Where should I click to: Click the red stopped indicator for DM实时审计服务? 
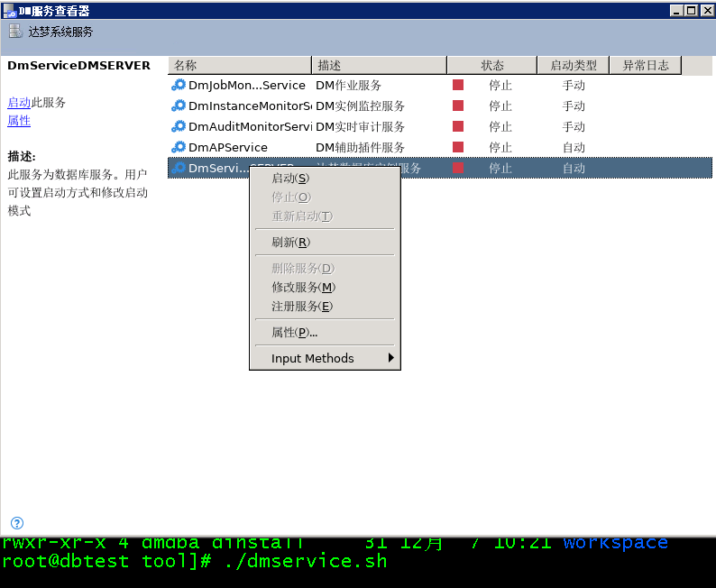pos(458,126)
